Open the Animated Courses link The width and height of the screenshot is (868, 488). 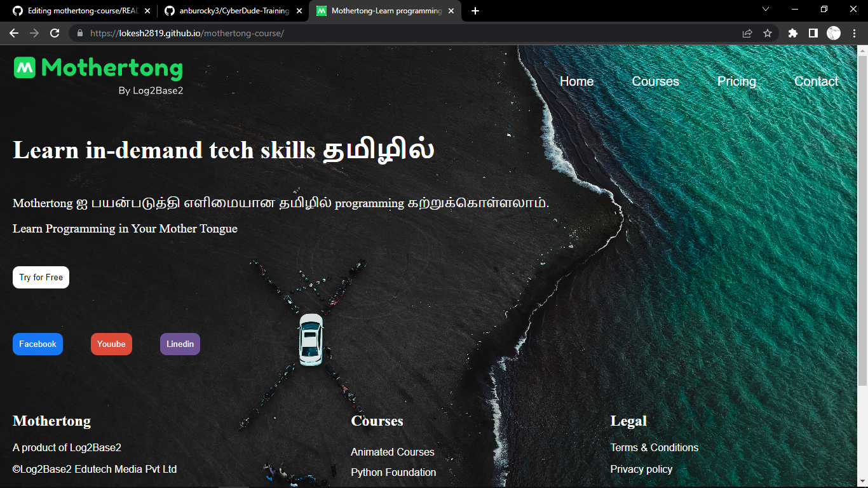pos(393,452)
